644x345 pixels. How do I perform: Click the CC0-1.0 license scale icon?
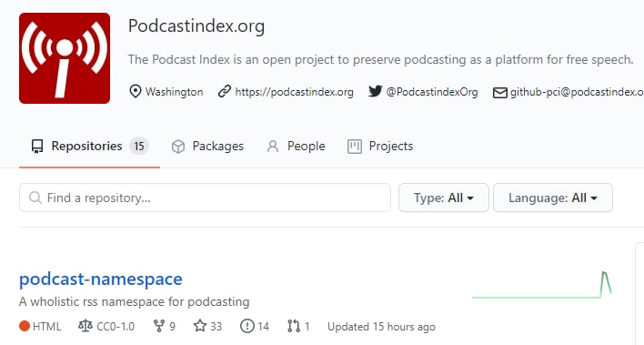click(x=86, y=326)
